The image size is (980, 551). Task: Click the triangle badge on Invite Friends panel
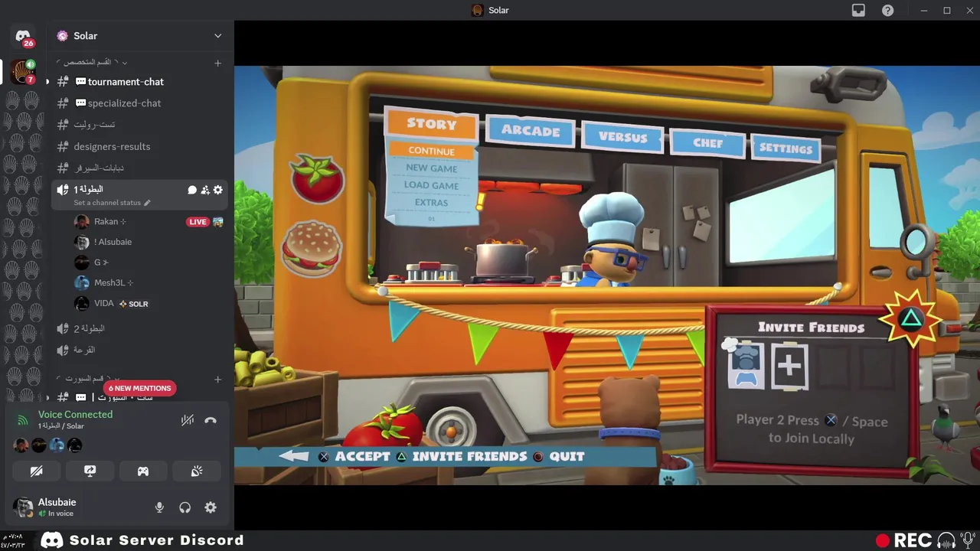click(x=910, y=318)
